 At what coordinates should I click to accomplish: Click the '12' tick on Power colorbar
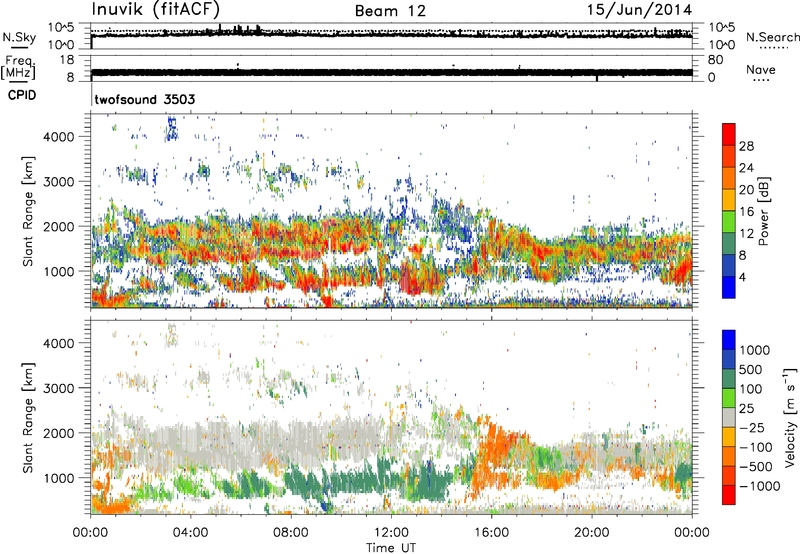pos(746,234)
